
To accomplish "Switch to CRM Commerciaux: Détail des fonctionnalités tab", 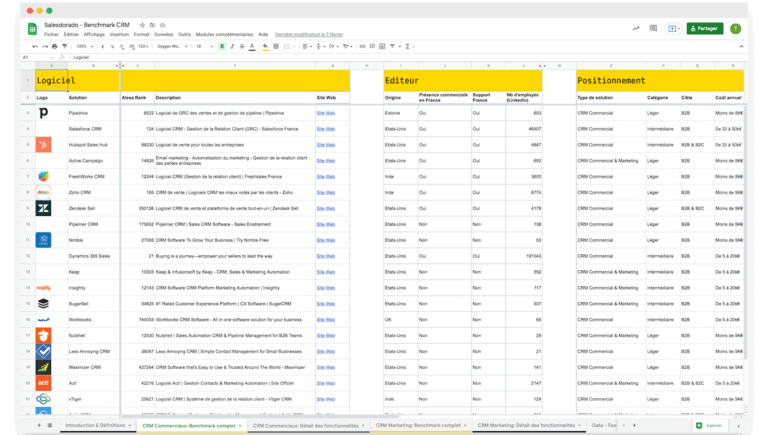I will (308, 426).
